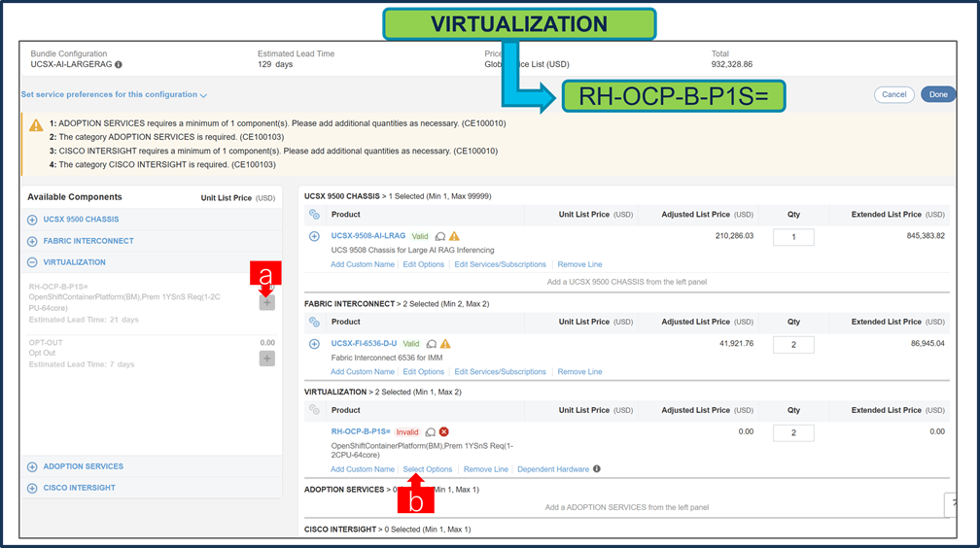Add OPT-OUT with the plus button
This screenshot has width=980, height=548.
click(x=266, y=359)
